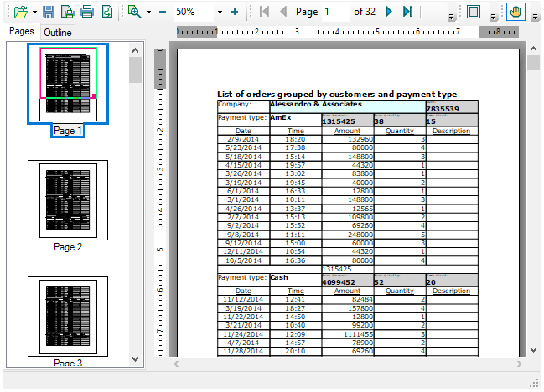Click the page number input field
The image size is (544, 392).
click(335, 13)
